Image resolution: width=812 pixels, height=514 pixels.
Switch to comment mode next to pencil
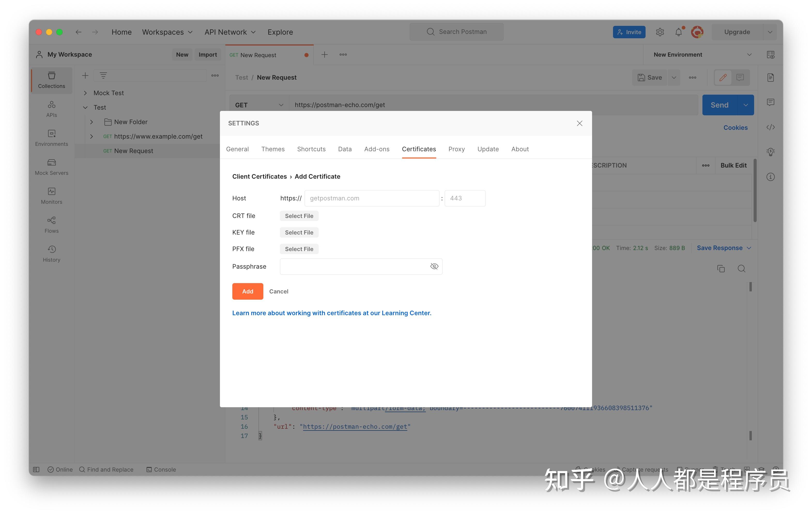click(x=740, y=78)
